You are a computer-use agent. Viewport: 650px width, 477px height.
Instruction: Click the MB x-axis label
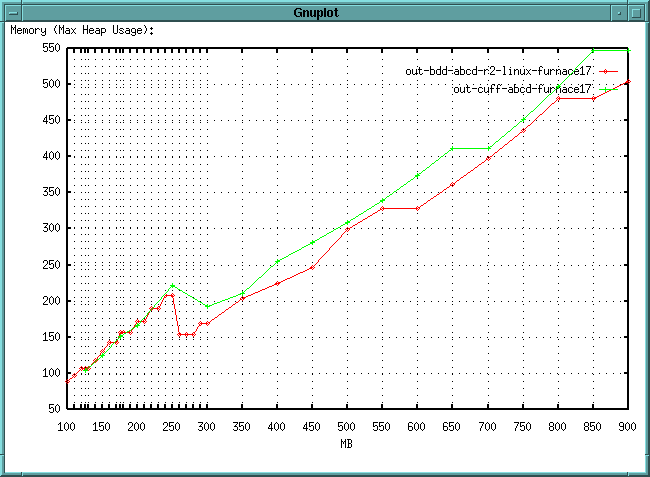(346, 443)
